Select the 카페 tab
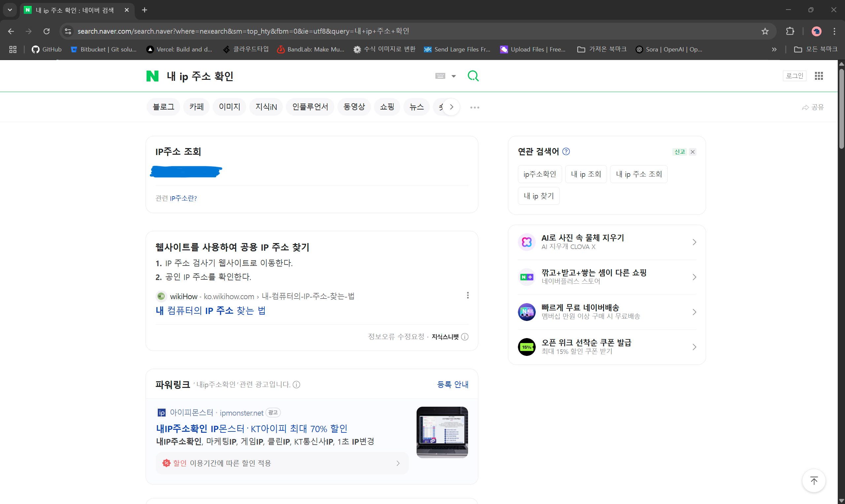The width and height of the screenshot is (845, 504). coord(196,107)
